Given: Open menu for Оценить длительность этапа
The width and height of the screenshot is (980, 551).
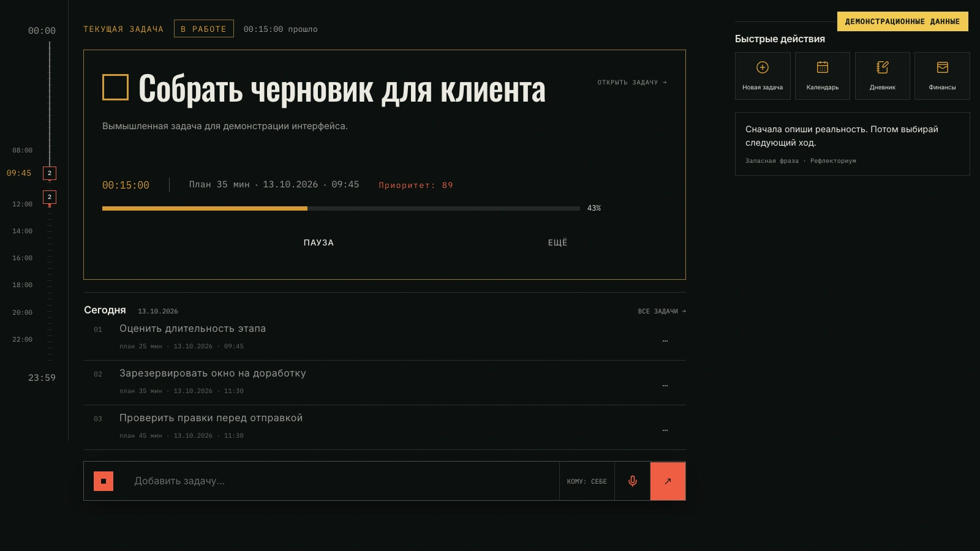Looking at the screenshot, I should click(x=665, y=340).
